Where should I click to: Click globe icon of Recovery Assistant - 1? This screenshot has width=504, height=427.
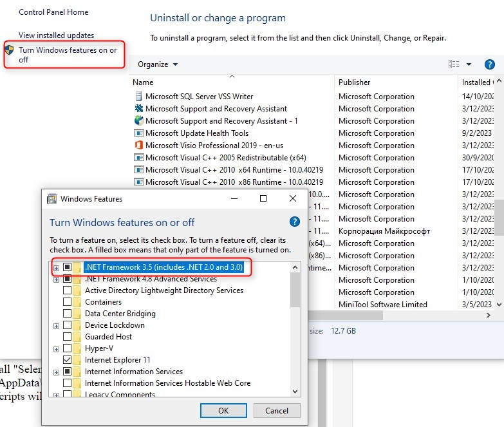138,120
